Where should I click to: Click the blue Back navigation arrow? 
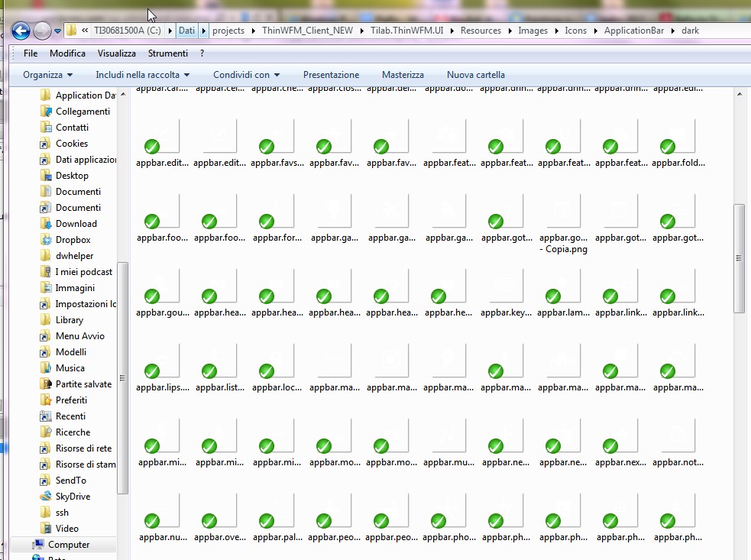tap(21, 31)
